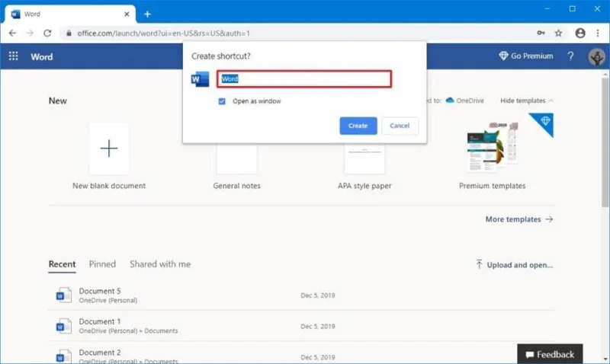Click the shortcut name input field
The width and height of the screenshot is (610, 364).
pyautogui.click(x=303, y=79)
